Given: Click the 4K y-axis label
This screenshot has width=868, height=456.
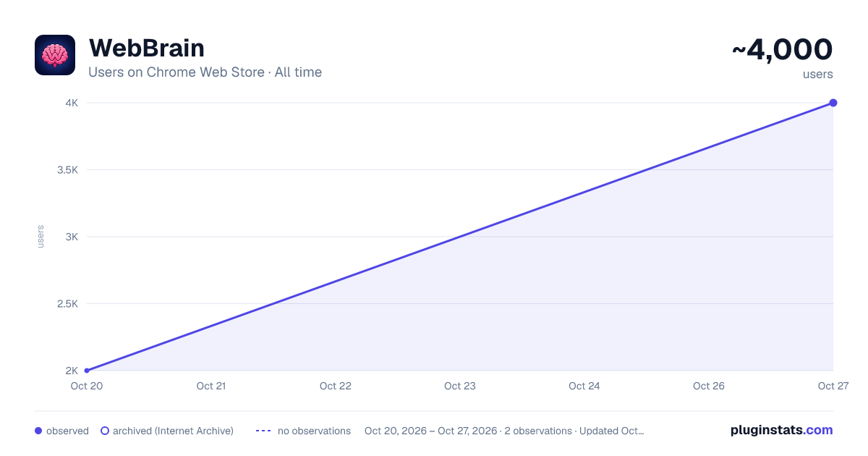Looking at the screenshot, I should 72,103.
